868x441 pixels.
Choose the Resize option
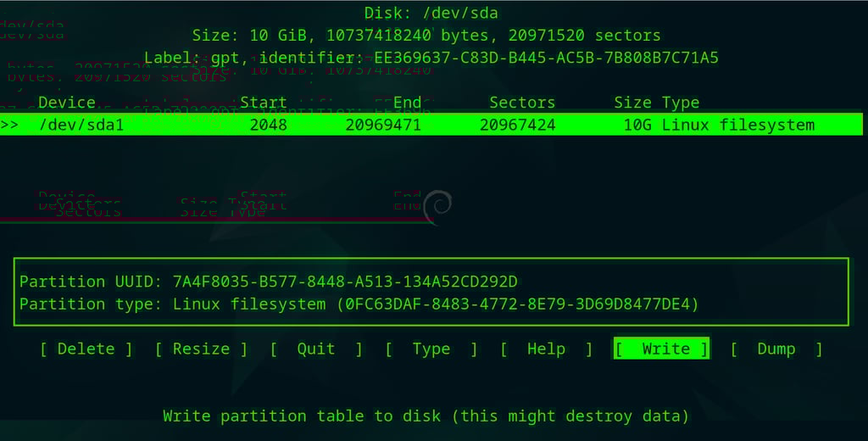tap(202, 349)
